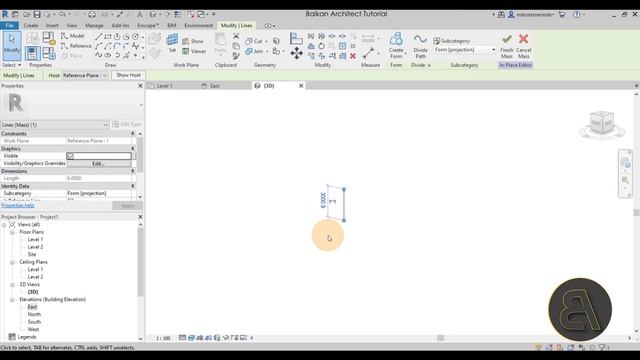
Task: Select the Rotate tool
Action: pyautogui.click(x=322, y=46)
